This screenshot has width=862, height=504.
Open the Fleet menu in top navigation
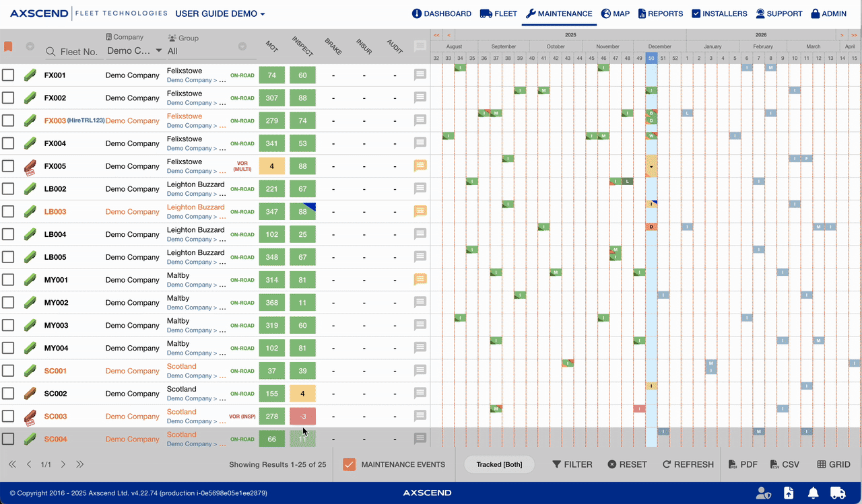(498, 13)
